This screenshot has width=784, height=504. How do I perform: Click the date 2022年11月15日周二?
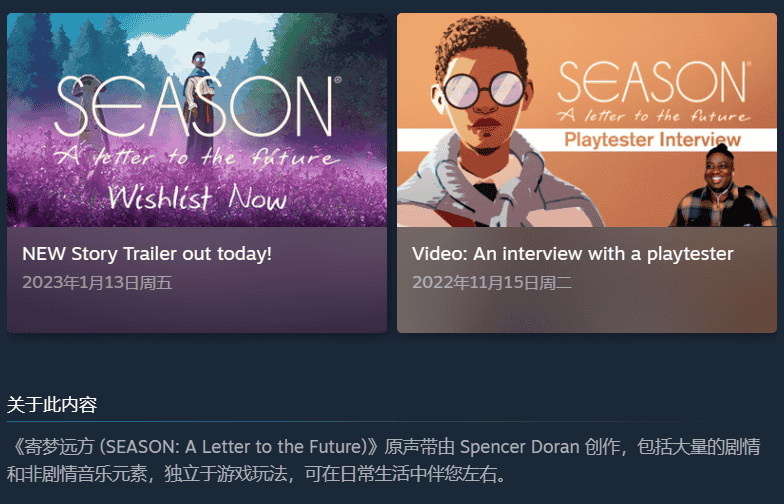coord(492,282)
